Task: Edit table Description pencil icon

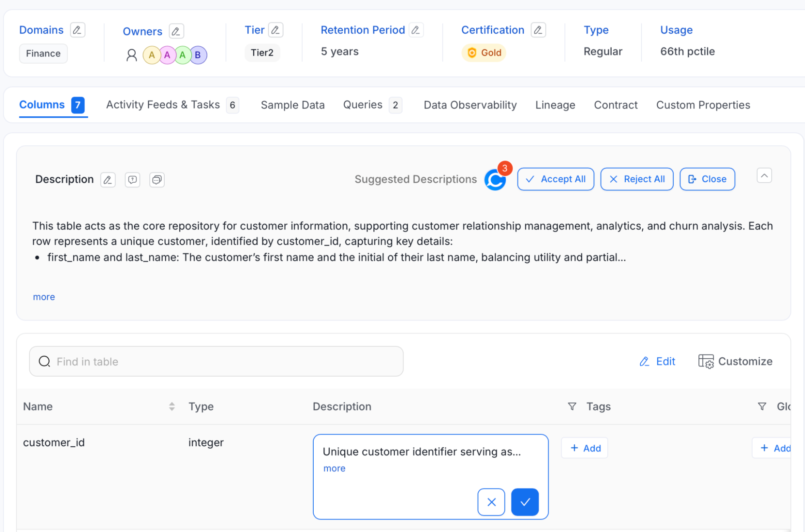Action: (108, 179)
